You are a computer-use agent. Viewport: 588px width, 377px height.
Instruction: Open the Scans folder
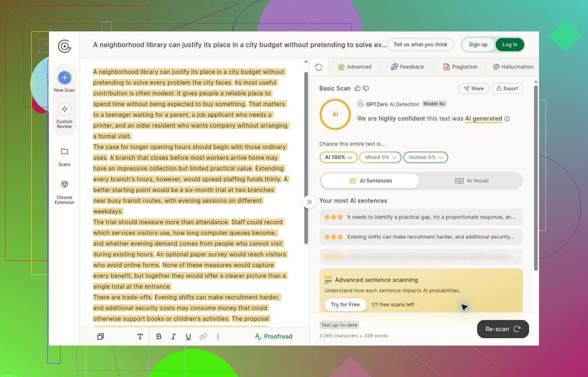coord(64,157)
